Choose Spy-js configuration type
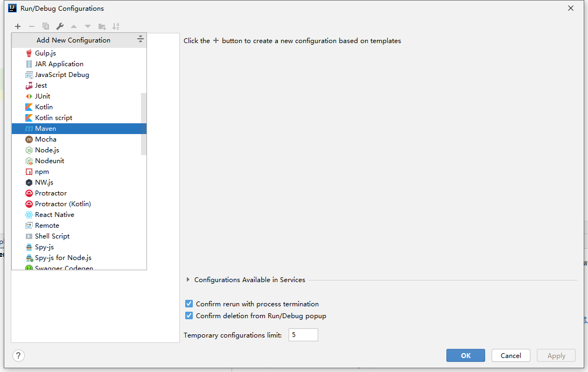The image size is (588, 372). click(79, 247)
